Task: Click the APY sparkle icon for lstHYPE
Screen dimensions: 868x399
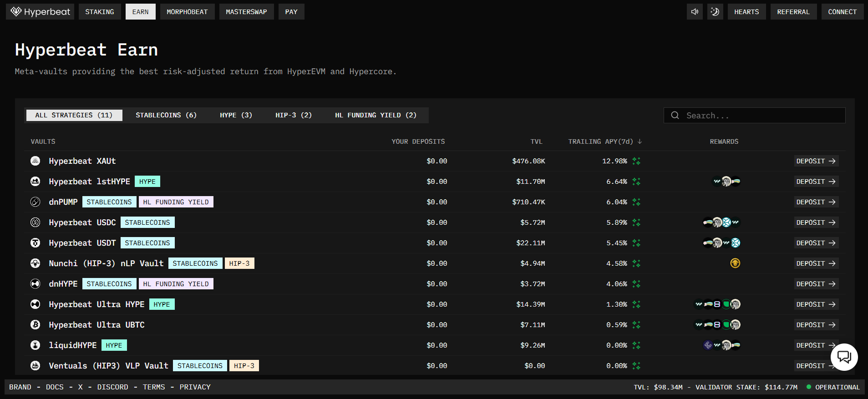Action: [x=636, y=182]
